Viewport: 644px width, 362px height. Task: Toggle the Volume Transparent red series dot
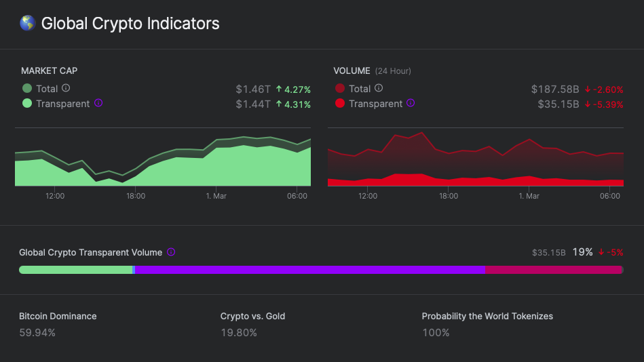[x=340, y=103]
